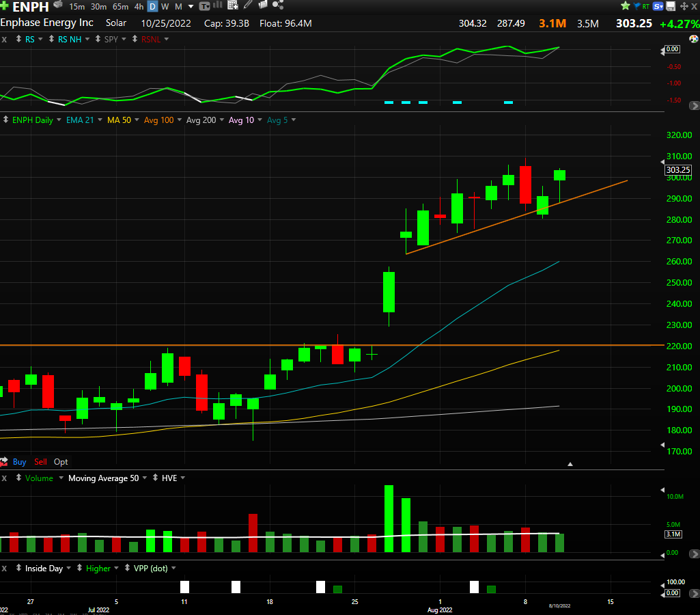Click the green plus add-symbol icon
Image resolution: width=700 pixels, height=615 pixels.
coord(5,5)
